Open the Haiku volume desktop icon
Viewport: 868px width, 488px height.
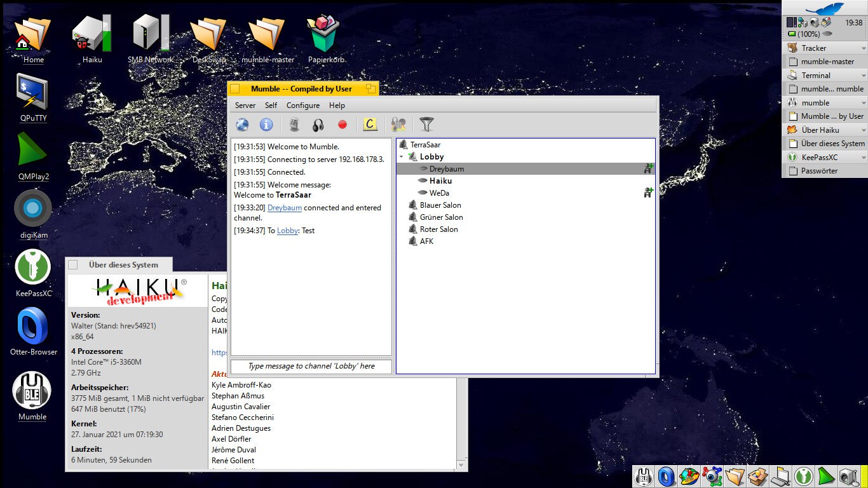[92, 34]
